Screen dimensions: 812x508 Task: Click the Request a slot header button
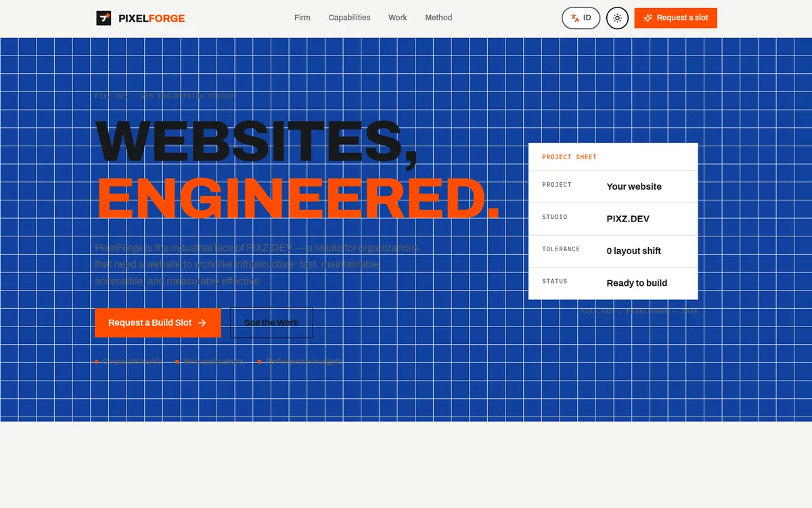click(675, 18)
